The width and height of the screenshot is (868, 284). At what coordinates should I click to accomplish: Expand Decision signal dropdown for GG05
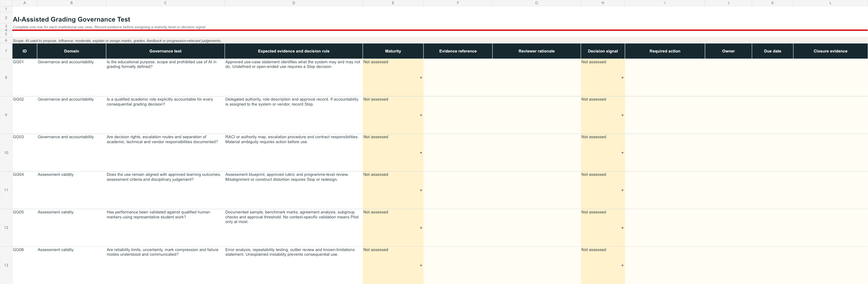(622, 228)
